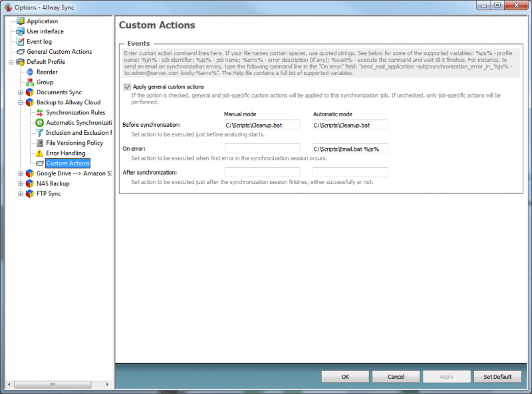Click Before synchronization Manual mode field
The height and width of the screenshot is (394, 532).
(x=262, y=125)
